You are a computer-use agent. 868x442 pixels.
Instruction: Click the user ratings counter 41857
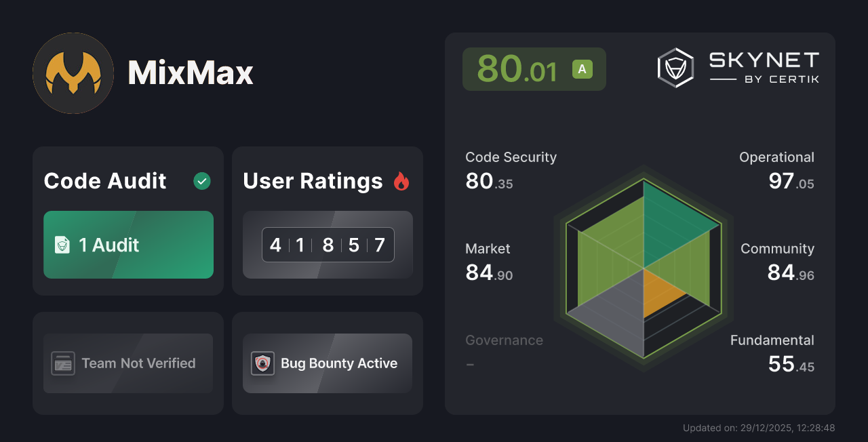click(328, 245)
